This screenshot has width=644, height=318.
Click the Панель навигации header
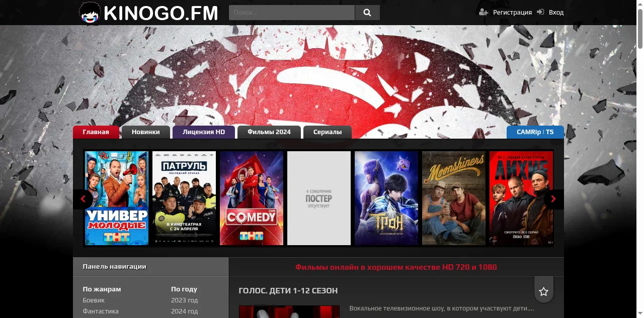[115, 267]
